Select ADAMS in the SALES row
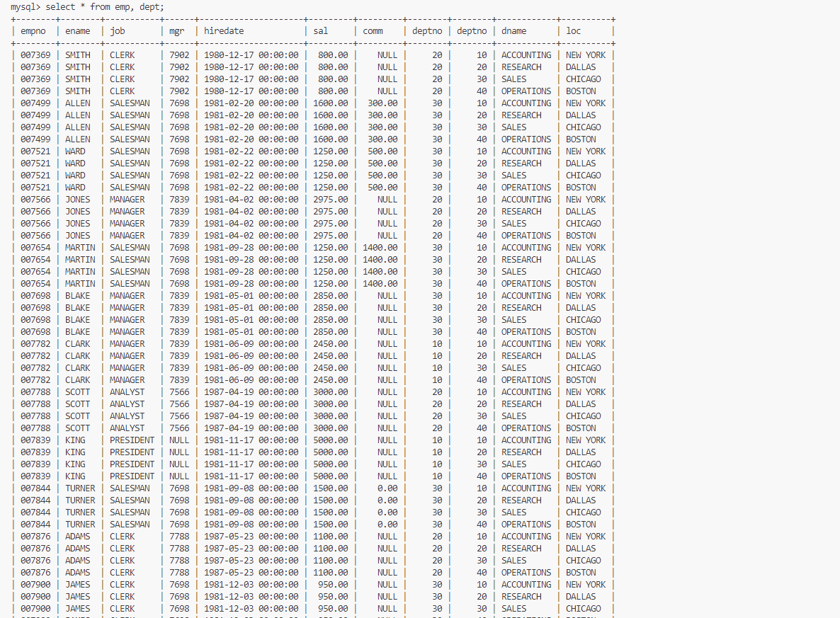The width and height of the screenshot is (840, 618). coord(78,561)
